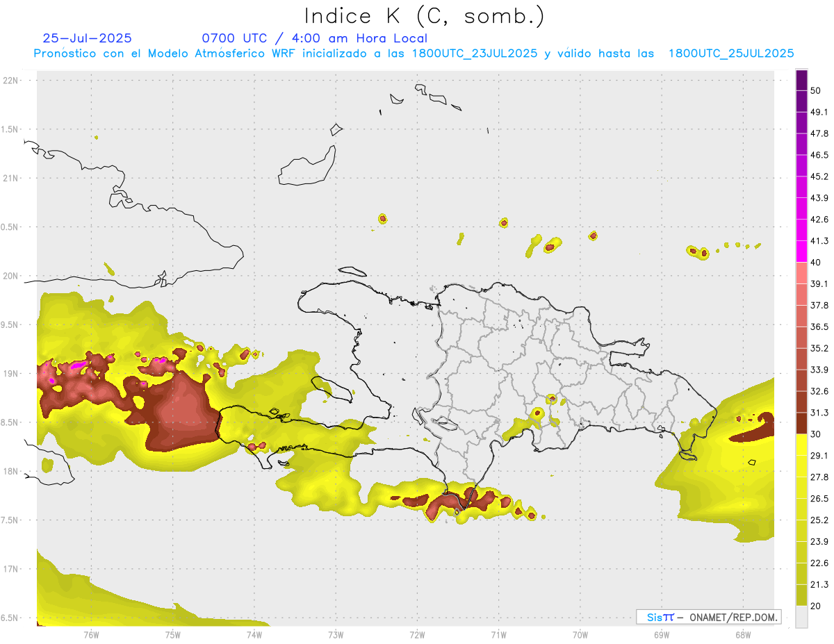The height and width of the screenshot is (644, 834).
Task: Click the legend value '37.8'
Action: 819,306
